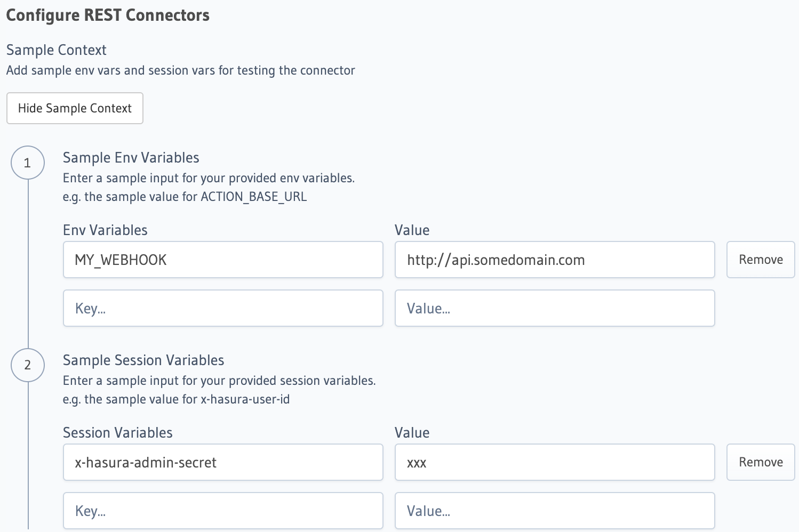
Task: Click inside the MY_WEBHOOK env variable field
Action: click(222, 260)
